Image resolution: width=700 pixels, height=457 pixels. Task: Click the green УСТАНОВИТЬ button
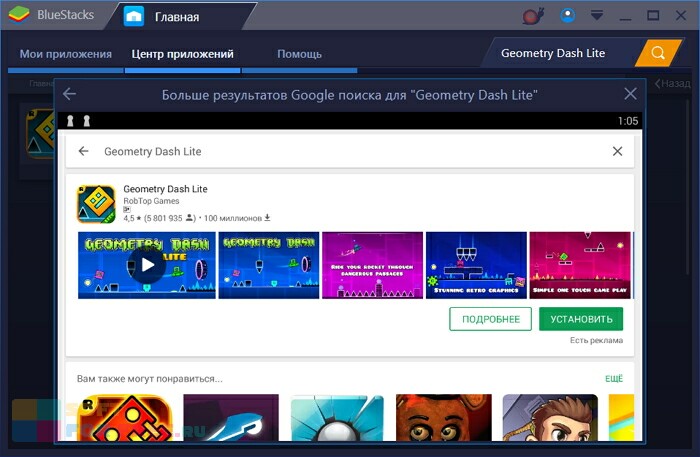[x=581, y=319]
